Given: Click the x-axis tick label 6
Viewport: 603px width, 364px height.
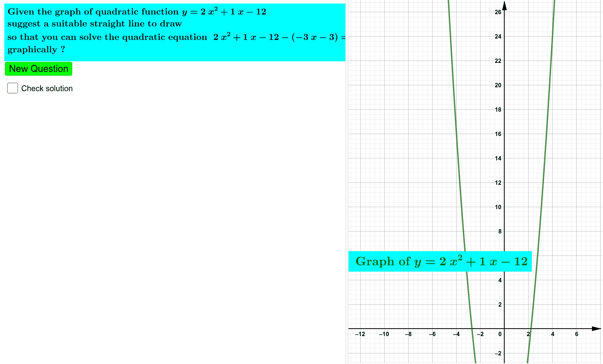Looking at the screenshot, I should 577,334.
